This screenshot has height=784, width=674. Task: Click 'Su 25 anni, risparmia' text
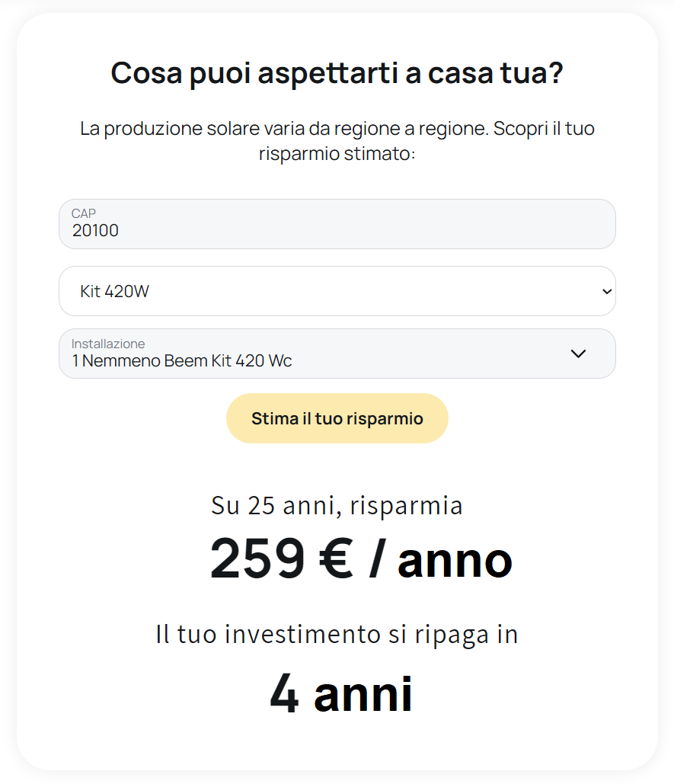coord(337,506)
